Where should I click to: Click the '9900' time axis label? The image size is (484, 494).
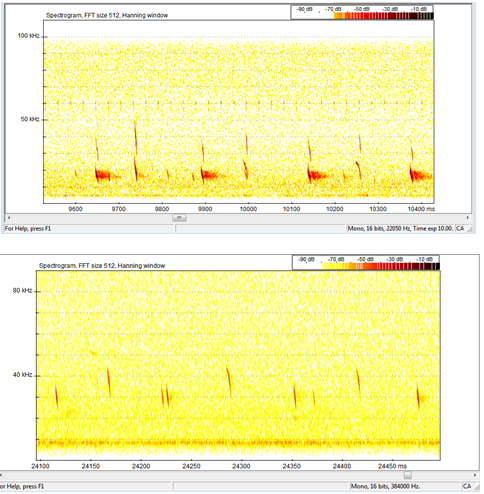tap(205, 209)
